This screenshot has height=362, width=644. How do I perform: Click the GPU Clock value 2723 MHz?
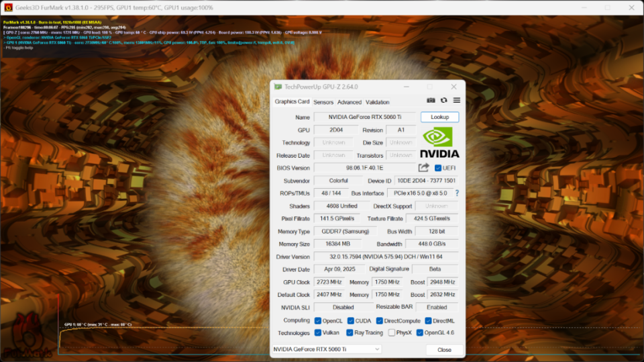(x=329, y=282)
